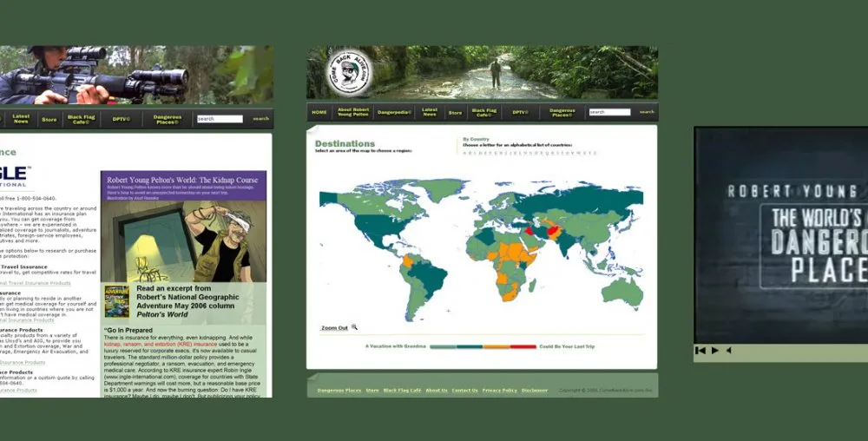
Task: Click the World's Most Dangerous Places video
Action: 781,234
